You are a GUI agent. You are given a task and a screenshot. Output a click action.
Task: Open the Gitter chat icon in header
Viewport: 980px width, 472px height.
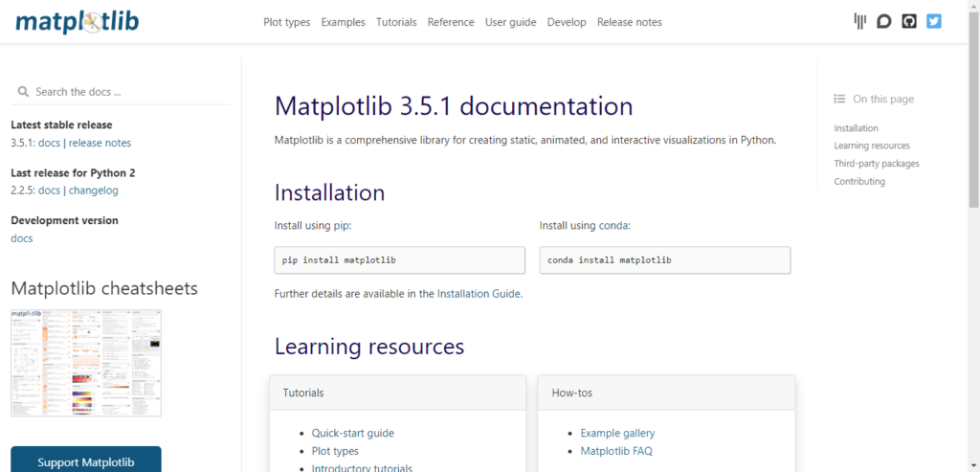point(860,22)
